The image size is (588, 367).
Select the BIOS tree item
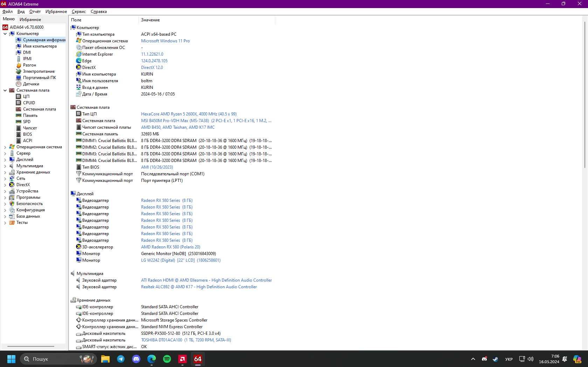(x=27, y=134)
